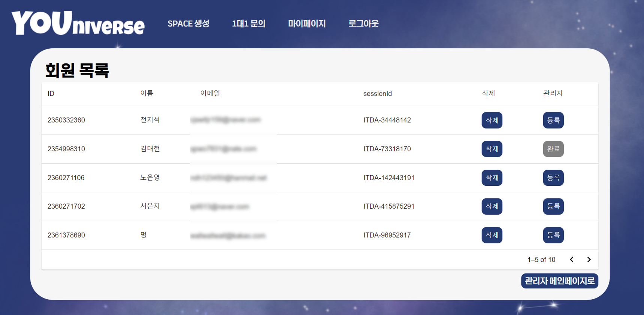Screen dimensions: 644x315
Task: Open the 1대1 문의 page
Action: click(x=249, y=24)
